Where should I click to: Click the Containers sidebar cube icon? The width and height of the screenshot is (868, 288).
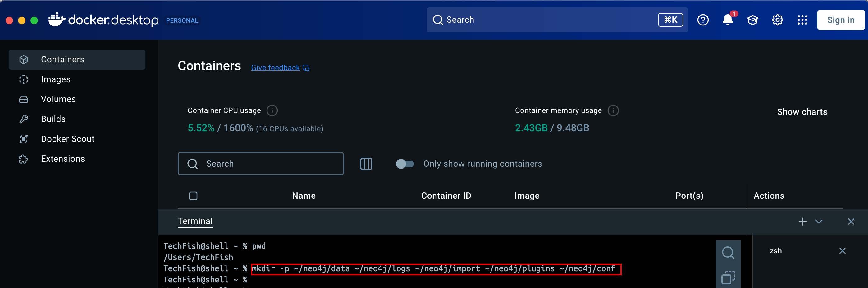click(24, 60)
